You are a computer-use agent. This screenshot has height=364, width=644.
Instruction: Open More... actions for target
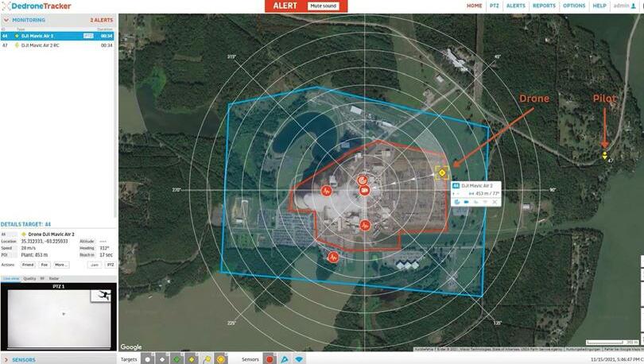tap(61, 265)
